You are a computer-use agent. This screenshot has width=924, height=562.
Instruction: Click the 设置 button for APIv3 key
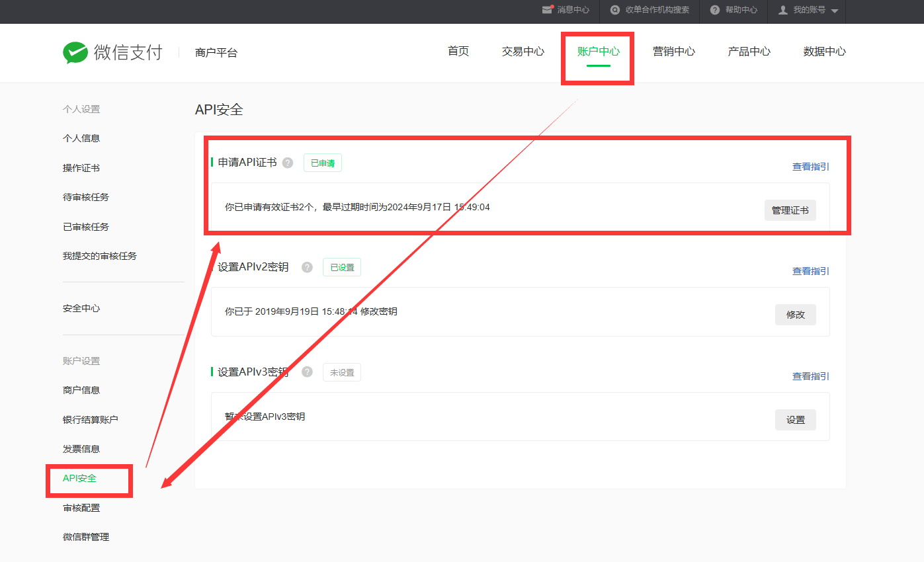pos(796,420)
